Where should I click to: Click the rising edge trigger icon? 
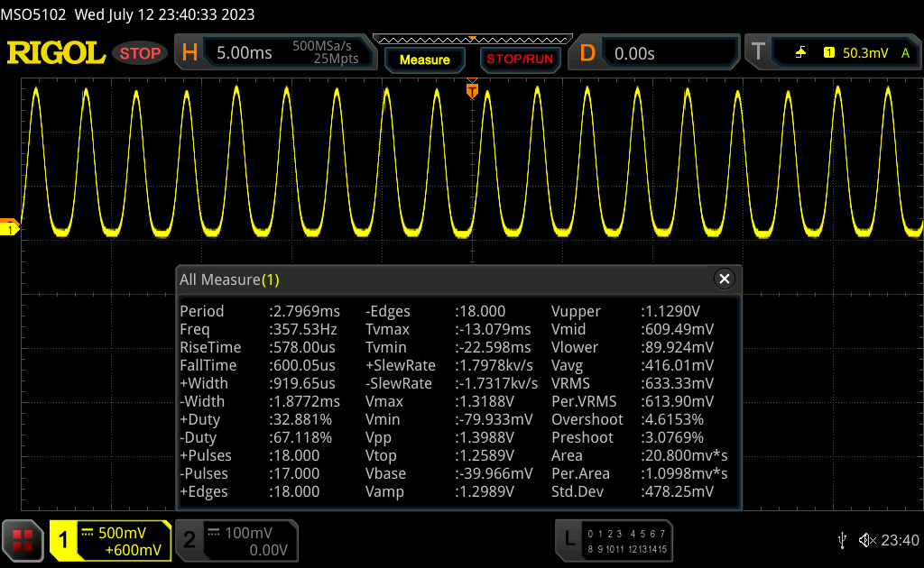tap(800, 53)
